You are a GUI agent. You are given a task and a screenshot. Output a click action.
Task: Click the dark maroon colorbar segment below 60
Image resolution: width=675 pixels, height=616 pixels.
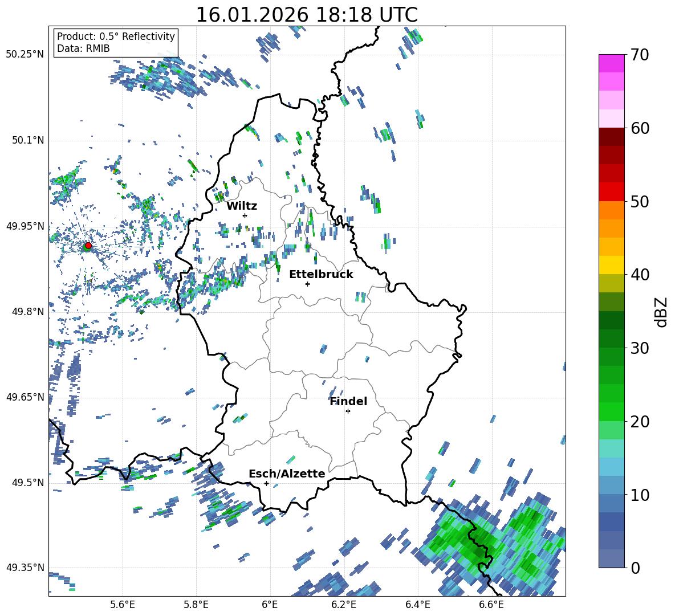(611, 137)
